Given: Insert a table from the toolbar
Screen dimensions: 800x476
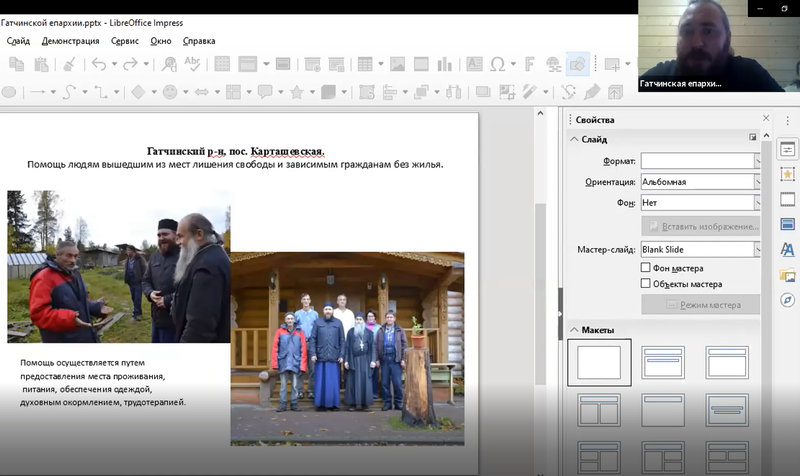Looking at the screenshot, I should 365,64.
